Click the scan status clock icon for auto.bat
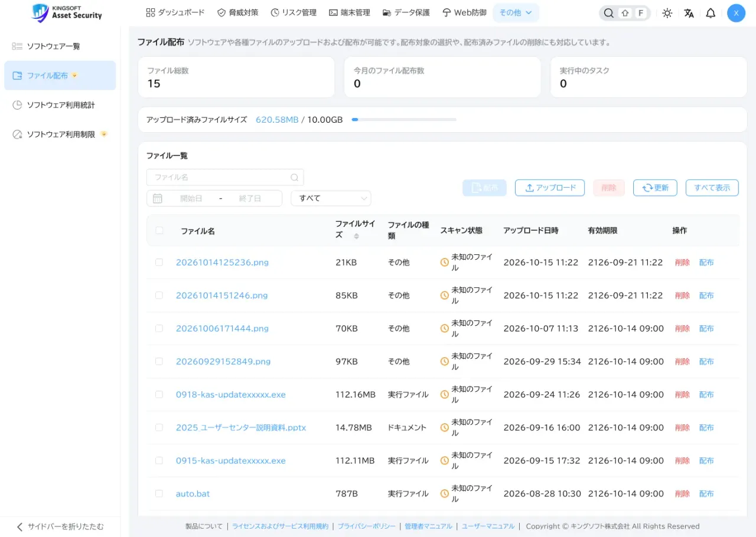The image size is (756, 537). [445, 493]
